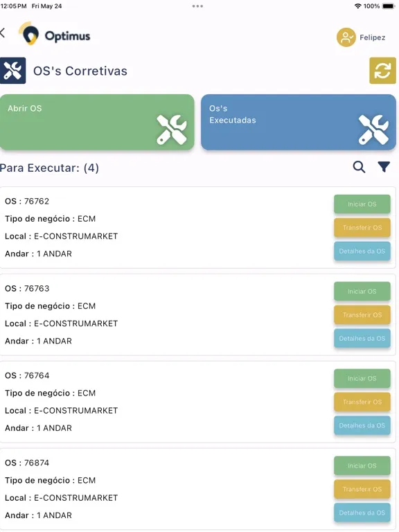
Task: Start OS 76874 with Iniciar OS
Action: (362, 465)
